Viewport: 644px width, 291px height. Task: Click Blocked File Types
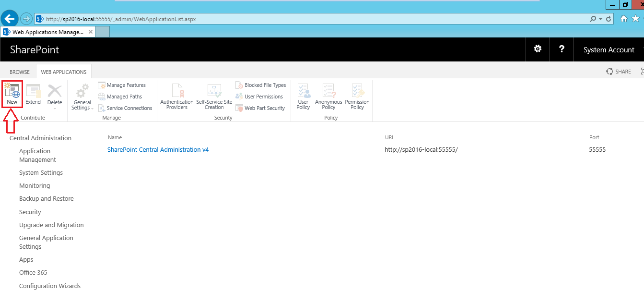(x=261, y=85)
